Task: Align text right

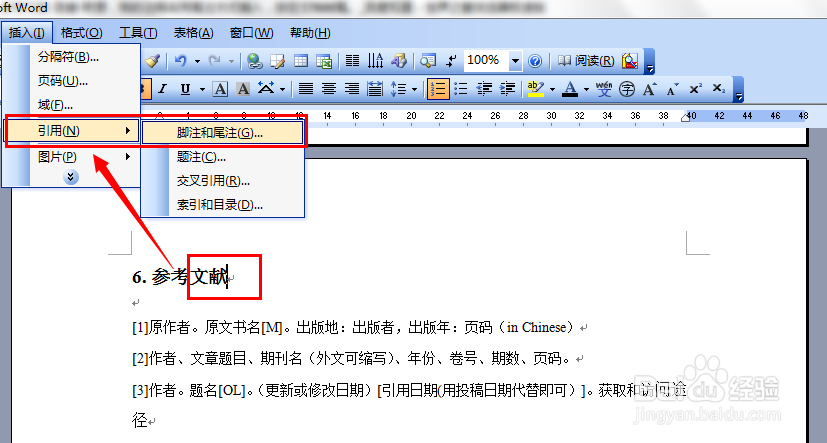Action: pos(352,89)
